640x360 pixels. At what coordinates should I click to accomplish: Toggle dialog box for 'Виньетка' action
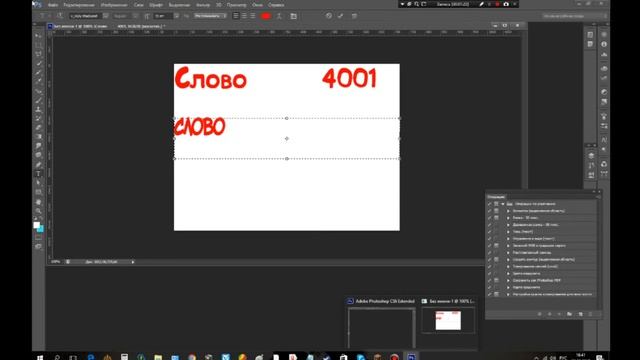[496, 211]
